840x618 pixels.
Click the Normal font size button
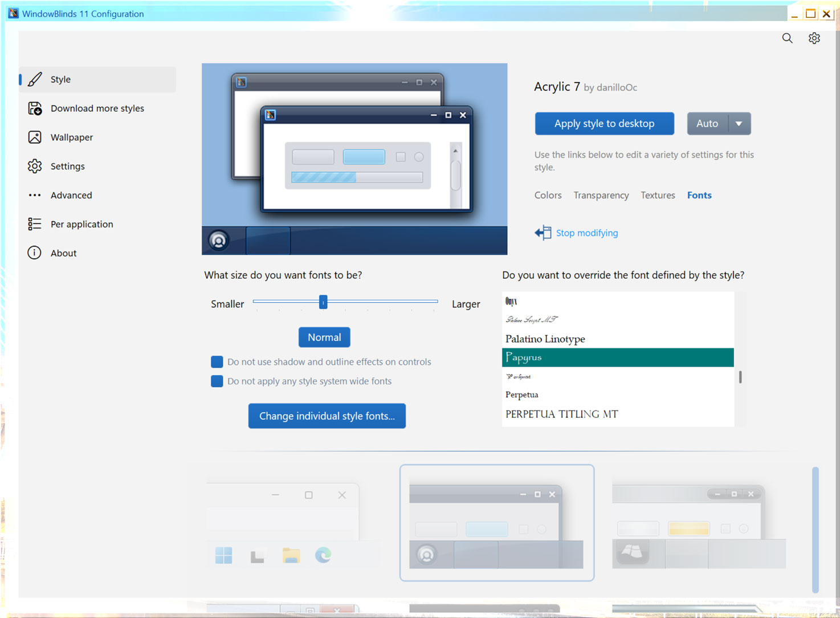tap(324, 337)
